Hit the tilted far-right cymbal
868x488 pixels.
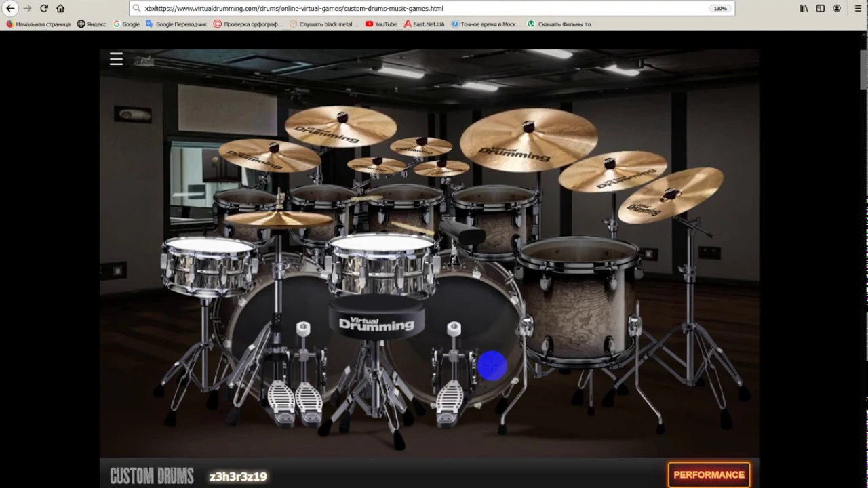tap(671, 195)
